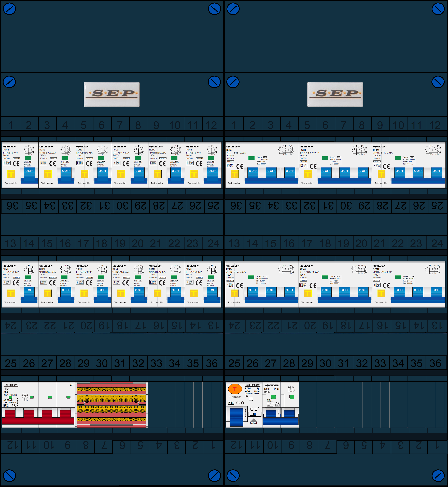Image resolution: width=448 pixels, height=487 pixels.
Task: Click the top-right corner screw of right panel
Action: click(438, 9)
